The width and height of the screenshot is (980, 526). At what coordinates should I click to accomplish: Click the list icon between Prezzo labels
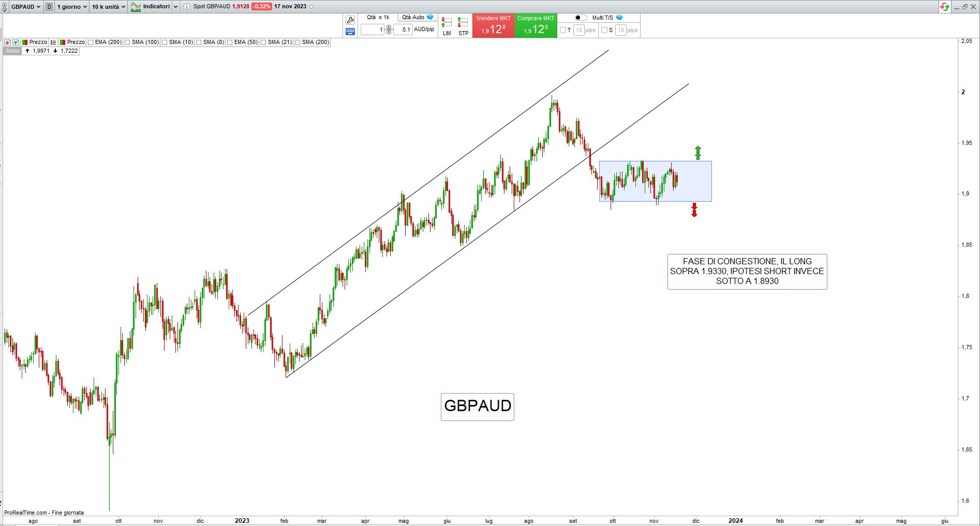[53, 42]
